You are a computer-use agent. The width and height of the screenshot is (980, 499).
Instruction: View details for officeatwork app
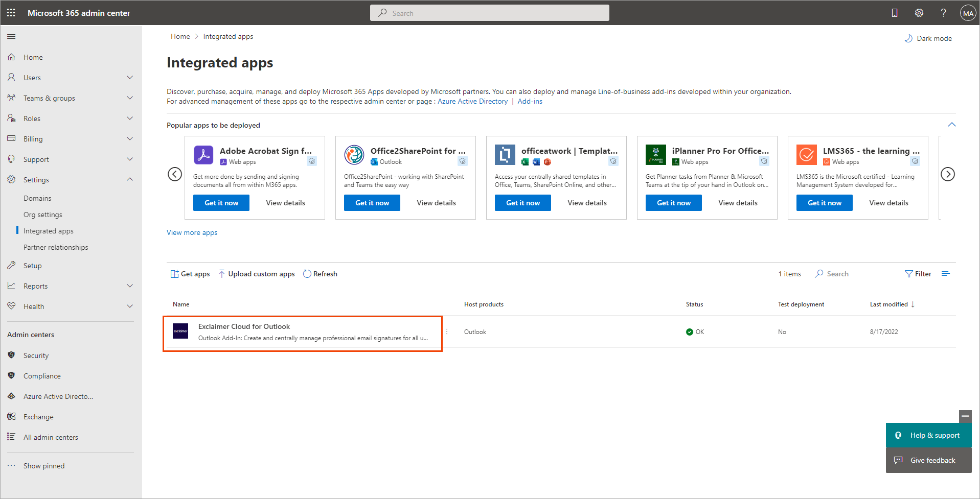(587, 203)
